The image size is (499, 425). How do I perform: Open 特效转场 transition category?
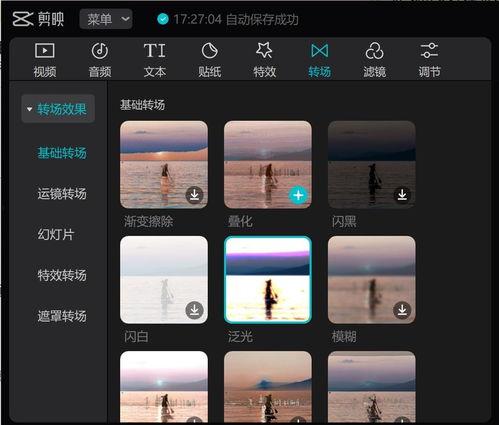point(62,275)
